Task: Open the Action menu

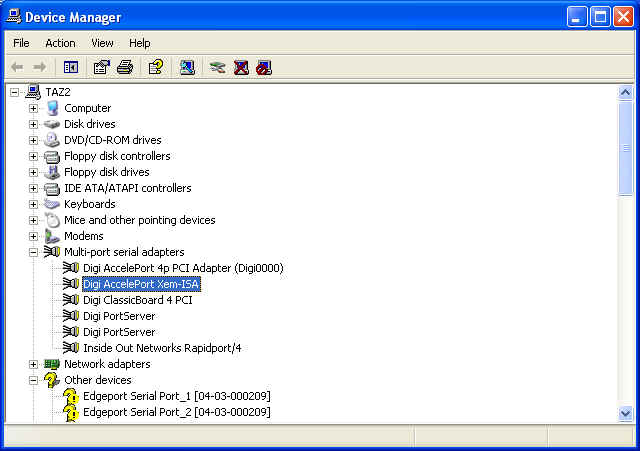Action: click(60, 43)
